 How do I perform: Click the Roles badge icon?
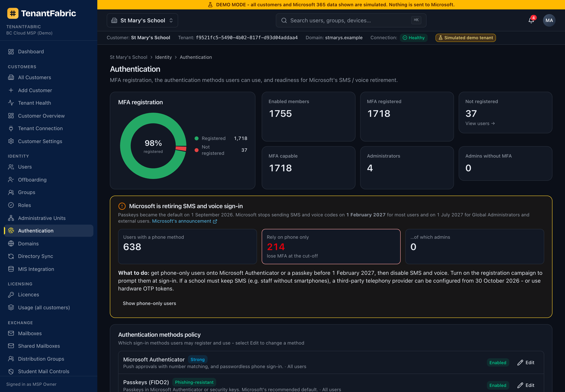click(x=11, y=205)
